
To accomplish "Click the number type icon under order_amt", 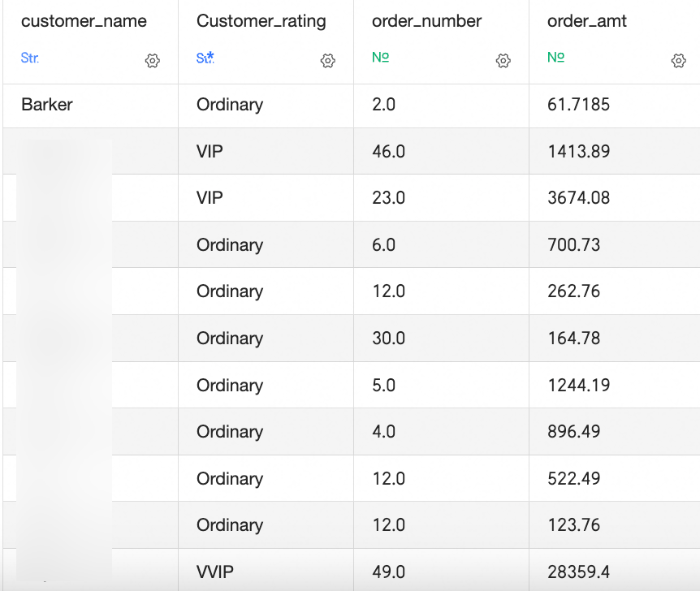I will tap(555, 58).
